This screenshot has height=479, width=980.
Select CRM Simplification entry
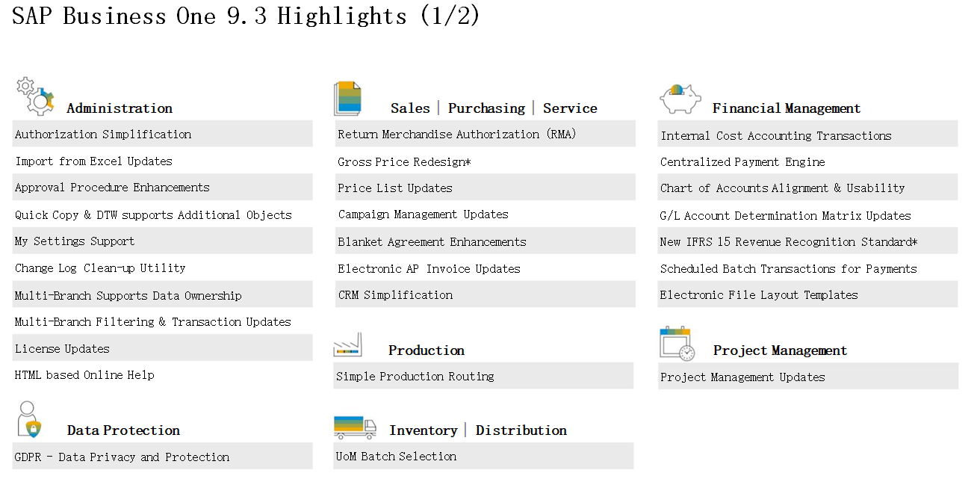click(x=393, y=294)
